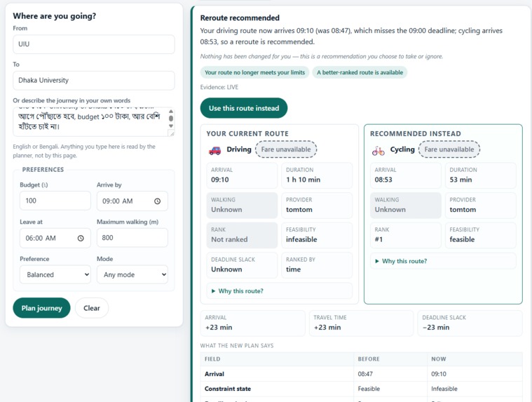Click the Driving arrival value 09:10
This screenshot has height=402, width=532.
(220, 180)
